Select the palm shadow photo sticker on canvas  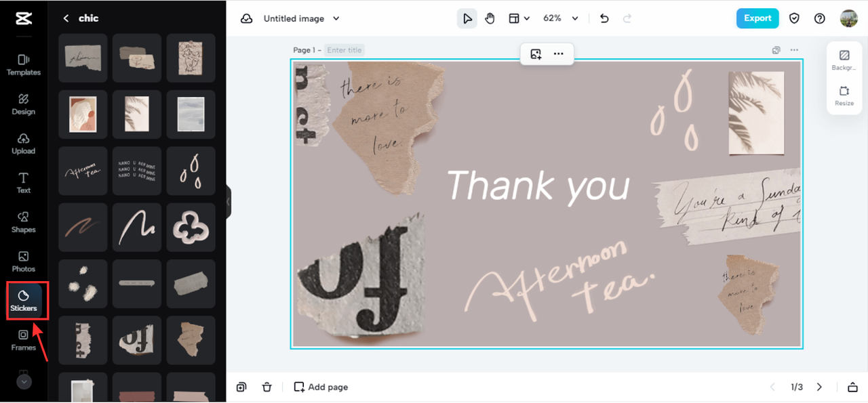(756, 113)
